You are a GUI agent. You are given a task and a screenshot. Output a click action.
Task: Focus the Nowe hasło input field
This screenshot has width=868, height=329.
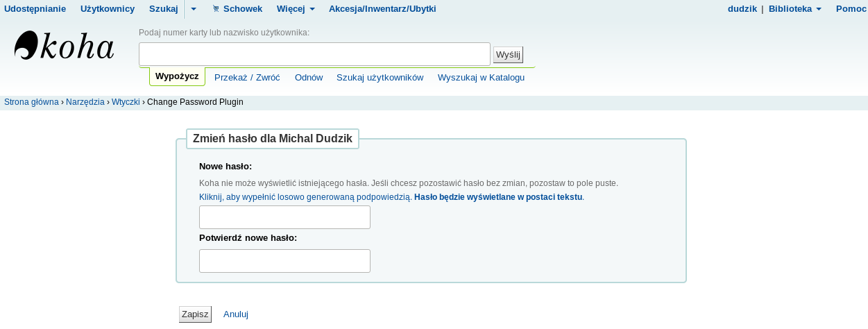pyautogui.click(x=284, y=217)
